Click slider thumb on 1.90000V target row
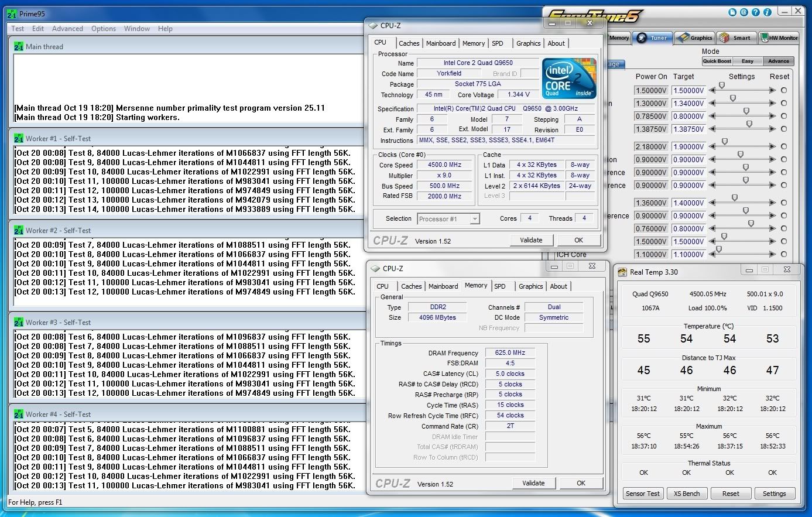Viewport: 812px width, 517px height. coord(725,142)
